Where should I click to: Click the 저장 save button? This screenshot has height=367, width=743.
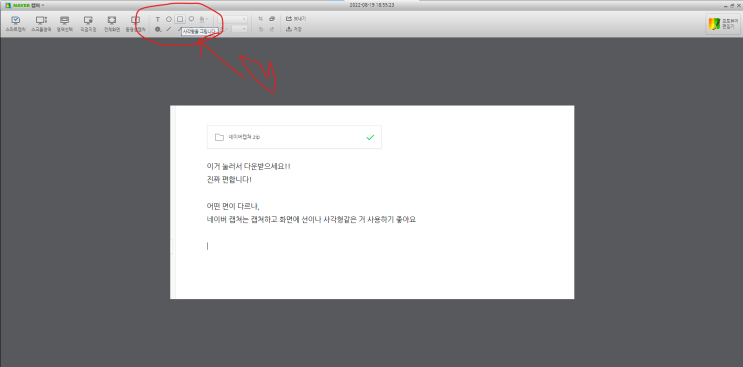pyautogui.click(x=294, y=29)
